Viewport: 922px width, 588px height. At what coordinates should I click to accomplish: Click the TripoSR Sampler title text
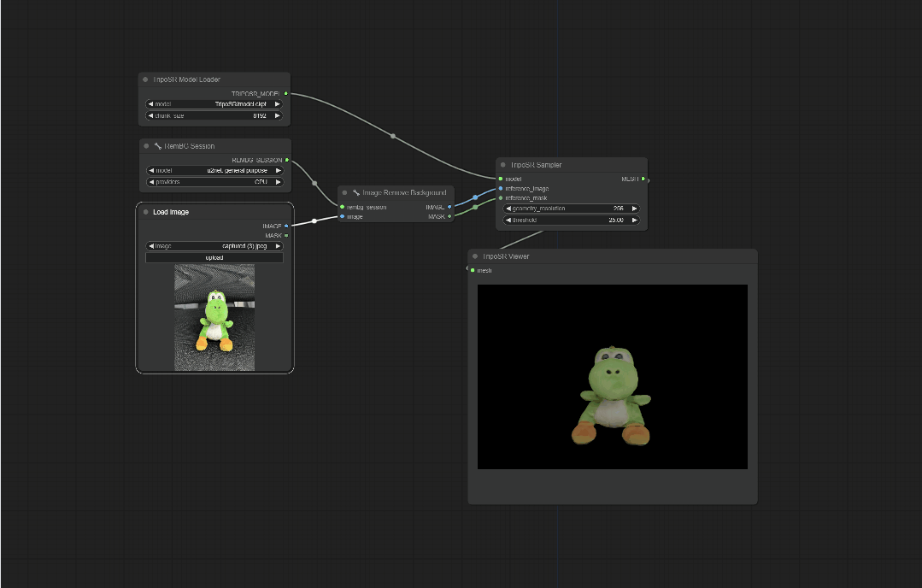click(536, 165)
